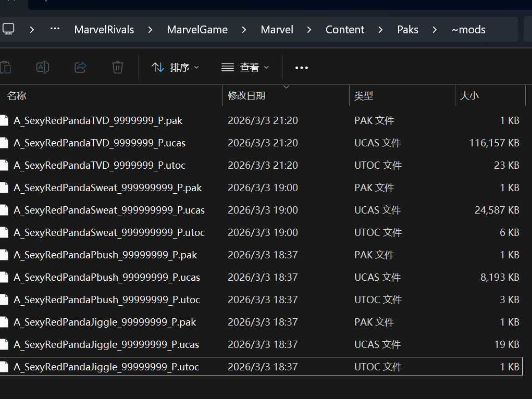This screenshot has width=532, height=399.
Task: Click file icon of Pbush_99999999_P.utoc row
Action: [x=4, y=300]
